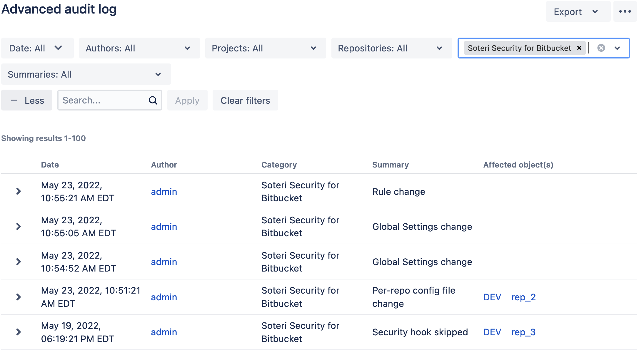Click the search magnifier icon

click(153, 101)
